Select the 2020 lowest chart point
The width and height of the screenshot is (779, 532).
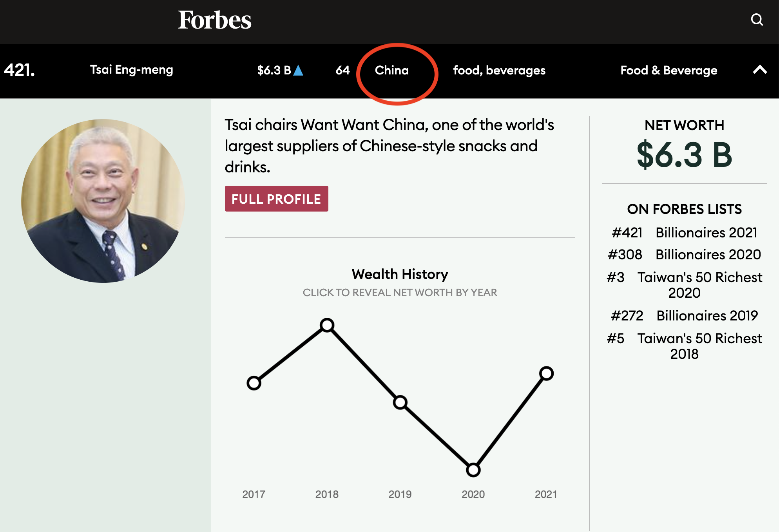pyautogui.click(x=473, y=470)
